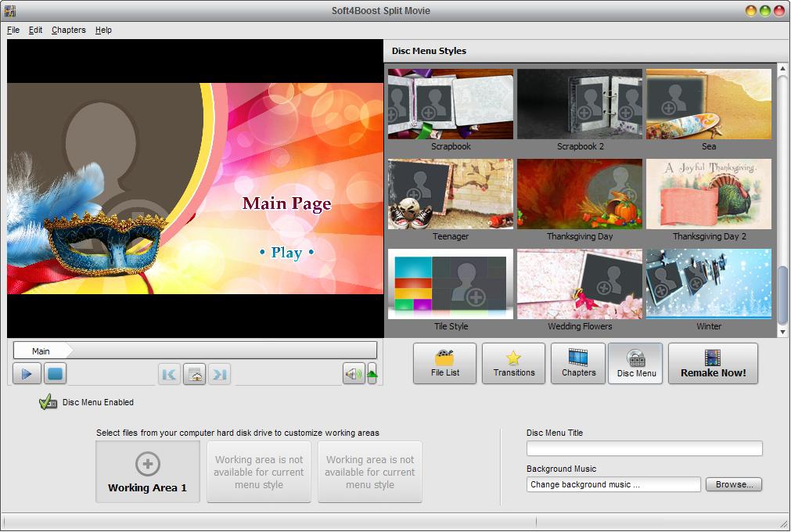Click Browse for background music
The image size is (791, 532).
click(x=733, y=484)
